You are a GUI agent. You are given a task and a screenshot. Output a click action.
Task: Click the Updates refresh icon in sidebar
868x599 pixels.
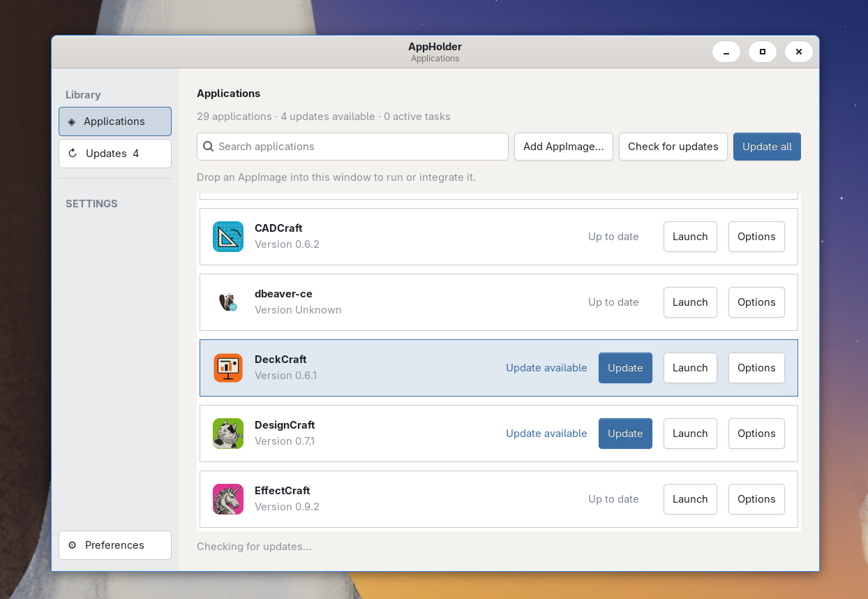73,154
